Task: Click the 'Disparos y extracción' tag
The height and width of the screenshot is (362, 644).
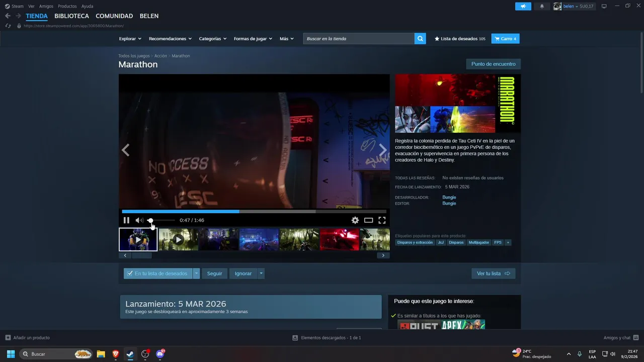Action: [x=415, y=242]
